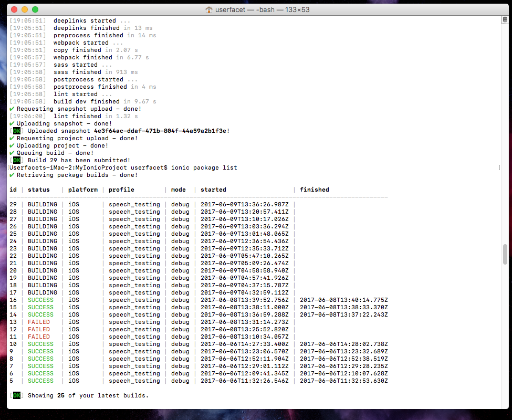
Task: Click the 'ionic package list' command text
Action: pos(204,168)
